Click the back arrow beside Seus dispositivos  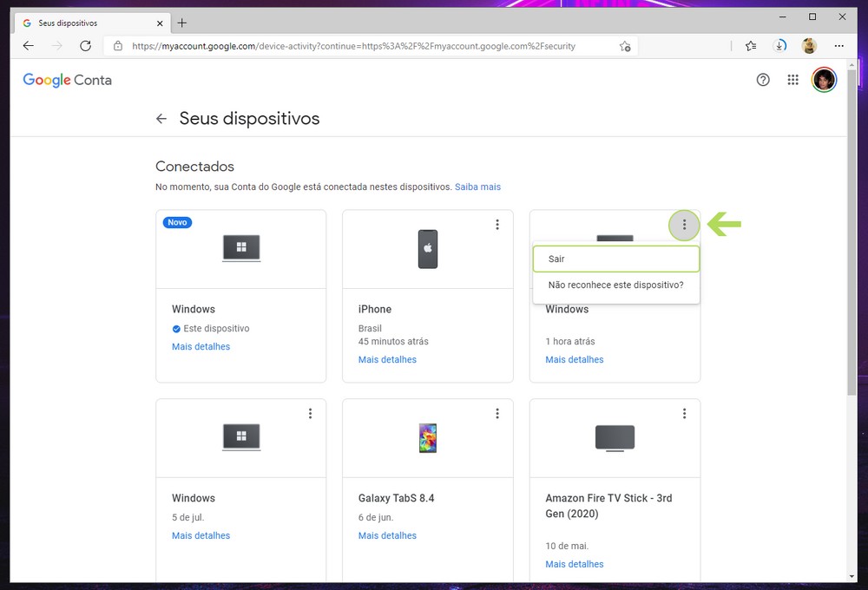tap(161, 119)
